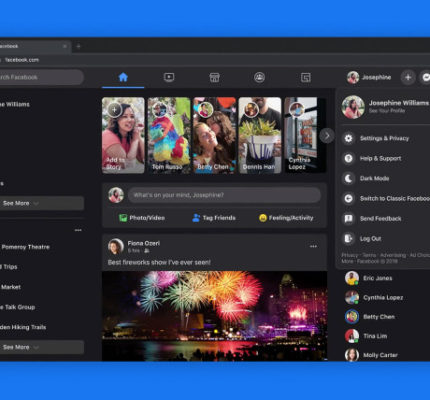
Task: Open the Groups tab
Action: 259,77
